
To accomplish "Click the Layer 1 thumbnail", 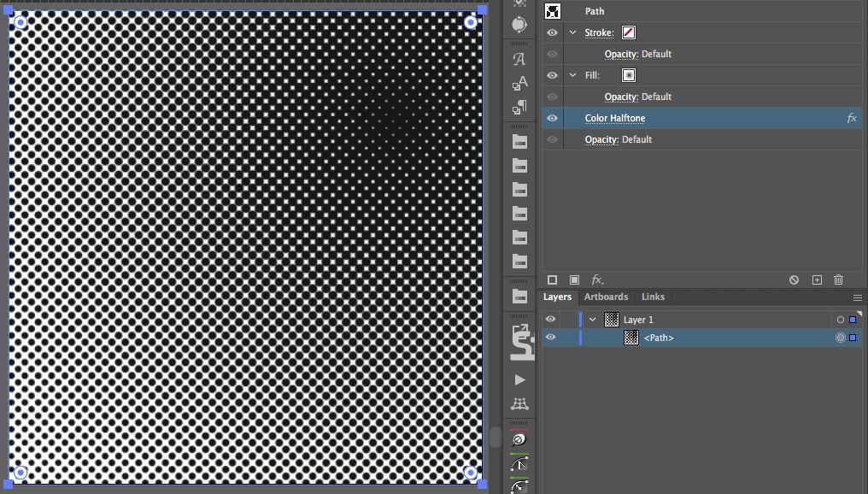I will [611, 320].
